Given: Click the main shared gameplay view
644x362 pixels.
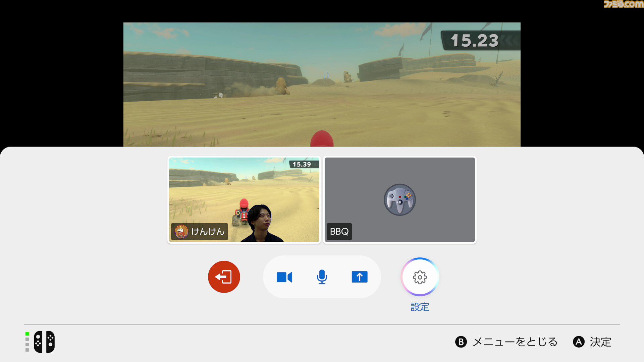Looking at the screenshot, I should [322, 84].
